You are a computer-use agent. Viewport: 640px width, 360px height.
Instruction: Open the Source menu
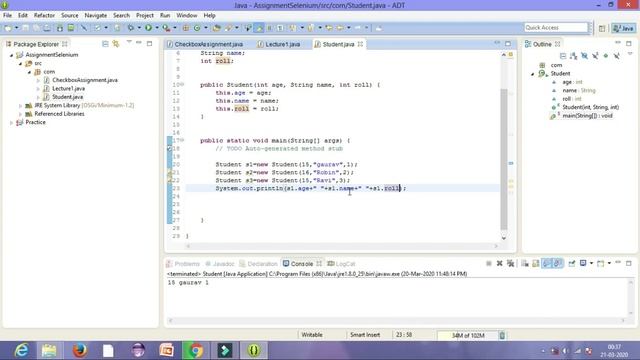click(x=70, y=15)
